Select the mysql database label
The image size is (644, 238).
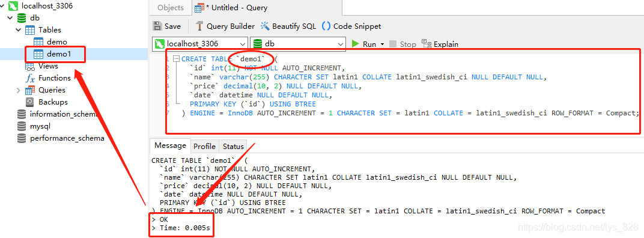click(x=40, y=127)
